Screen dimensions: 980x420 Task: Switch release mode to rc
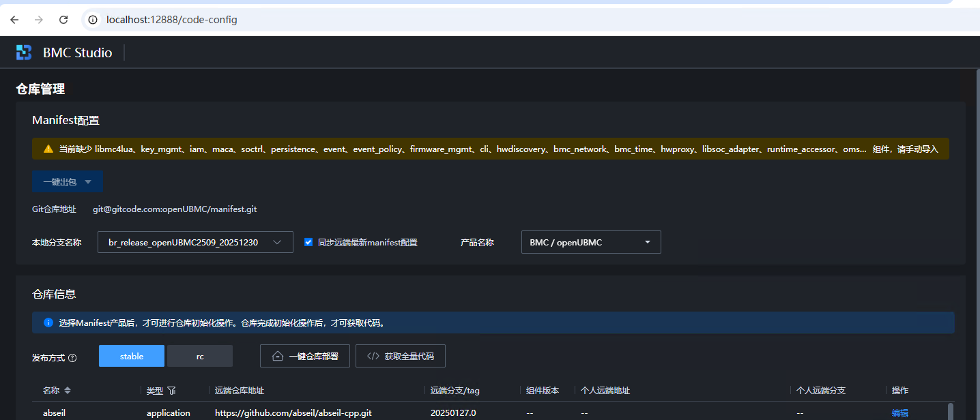(x=200, y=356)
